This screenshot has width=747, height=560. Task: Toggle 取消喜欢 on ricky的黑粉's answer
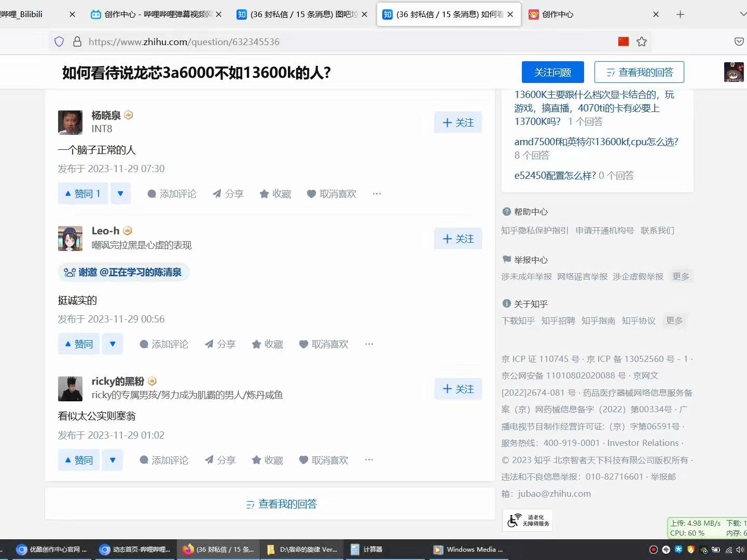coord(324,460)
